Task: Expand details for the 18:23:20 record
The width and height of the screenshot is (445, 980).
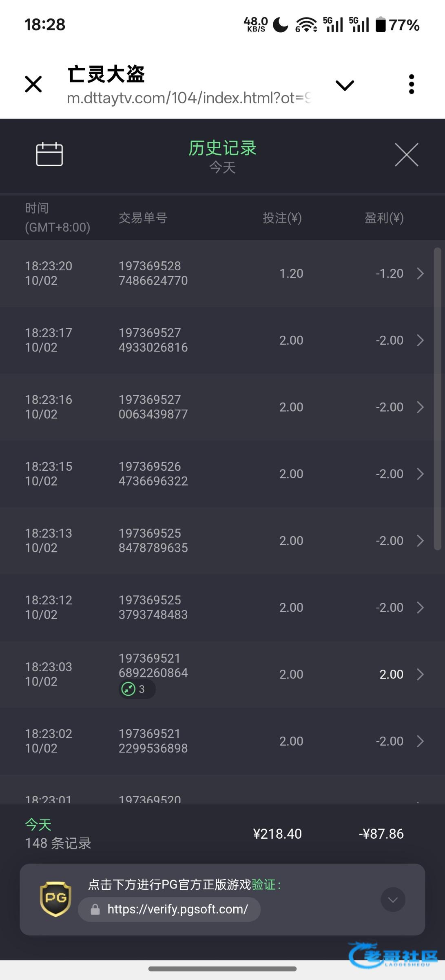Action: point(420,274)
